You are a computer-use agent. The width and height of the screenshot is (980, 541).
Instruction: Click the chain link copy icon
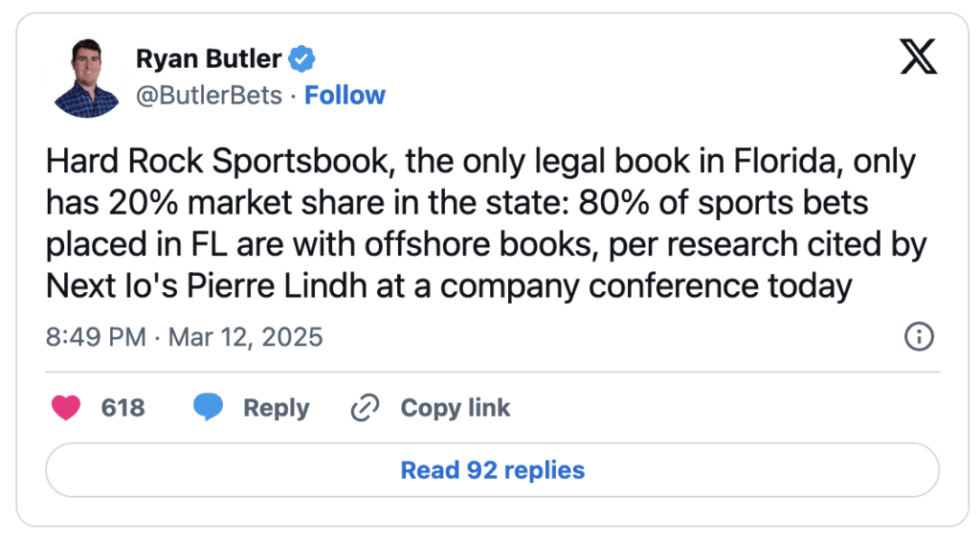366,408
